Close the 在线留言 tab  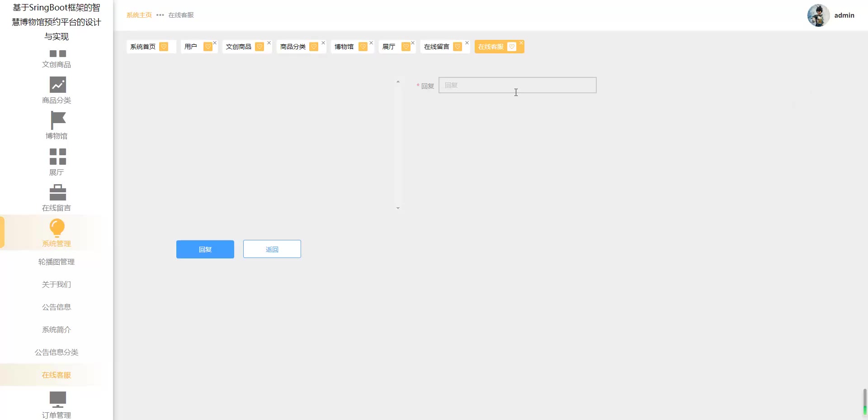click(x=467, y=43)
